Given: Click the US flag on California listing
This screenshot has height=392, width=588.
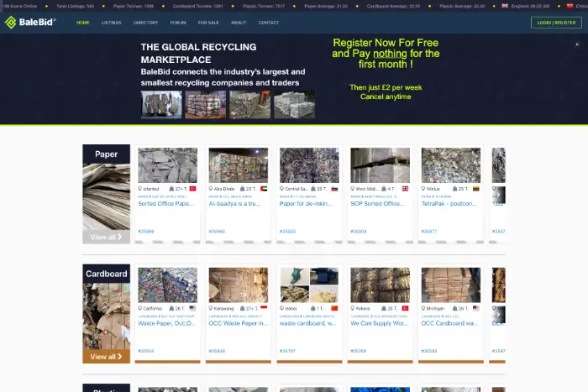Looking at the screenshot, I should coord(192,308).
